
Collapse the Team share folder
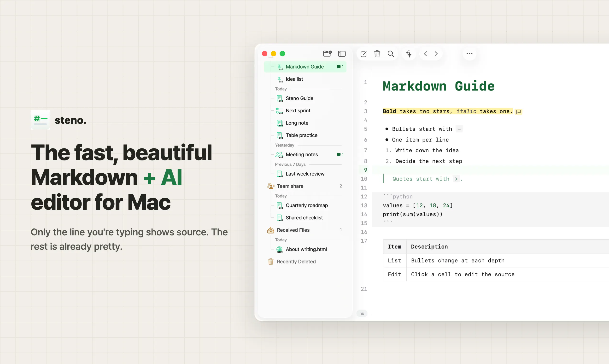point(305,186)
